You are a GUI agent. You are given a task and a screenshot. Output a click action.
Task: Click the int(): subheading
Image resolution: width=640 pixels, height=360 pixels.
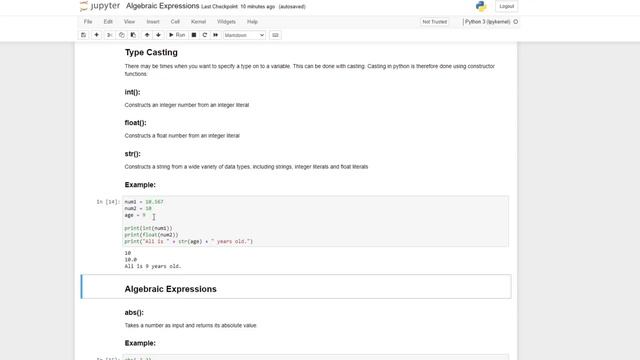[132, 92]
